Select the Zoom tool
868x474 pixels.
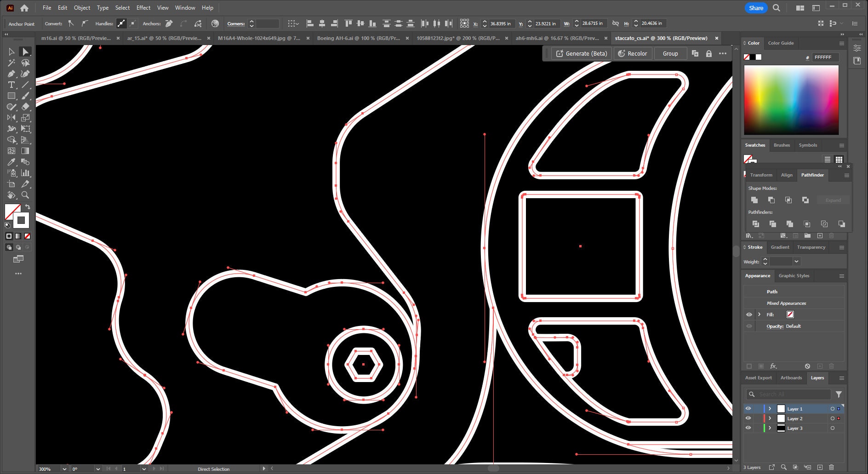26,195
